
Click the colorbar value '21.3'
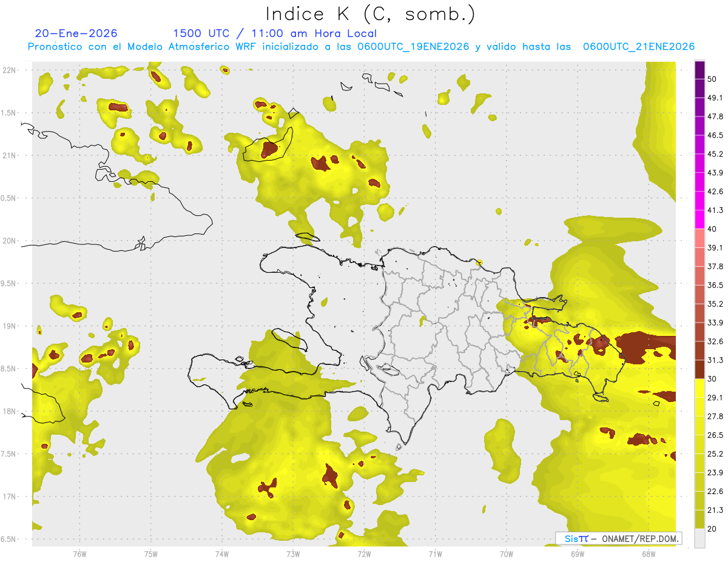715,510
